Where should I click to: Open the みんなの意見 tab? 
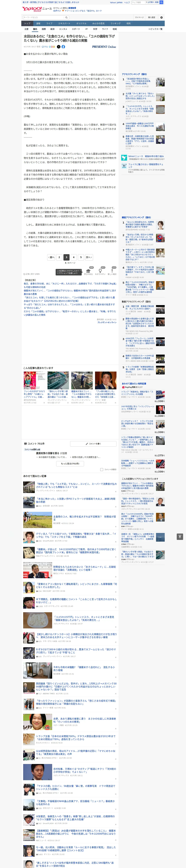99,24
